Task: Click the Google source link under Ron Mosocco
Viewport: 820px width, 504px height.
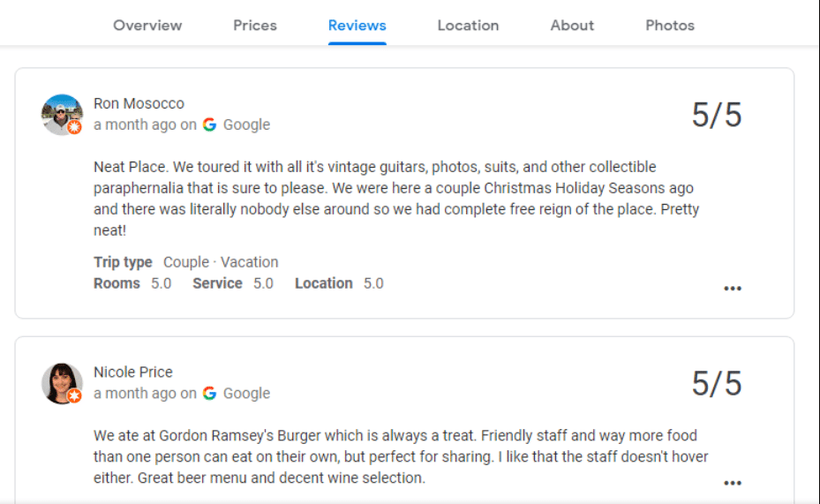Action: tap(246, 124)
